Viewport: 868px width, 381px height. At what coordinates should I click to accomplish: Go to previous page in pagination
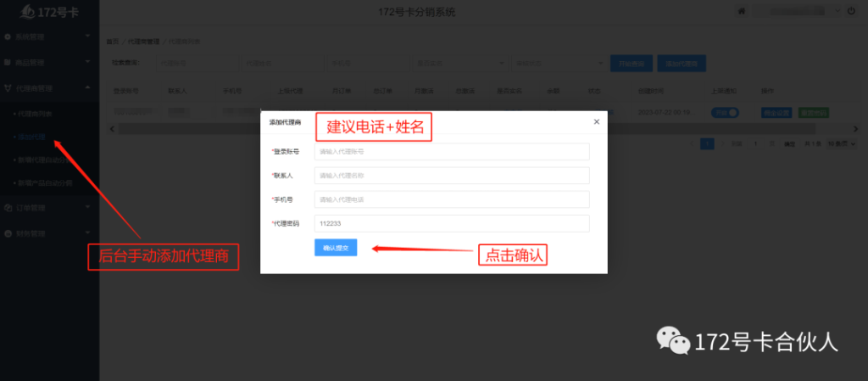692,144
